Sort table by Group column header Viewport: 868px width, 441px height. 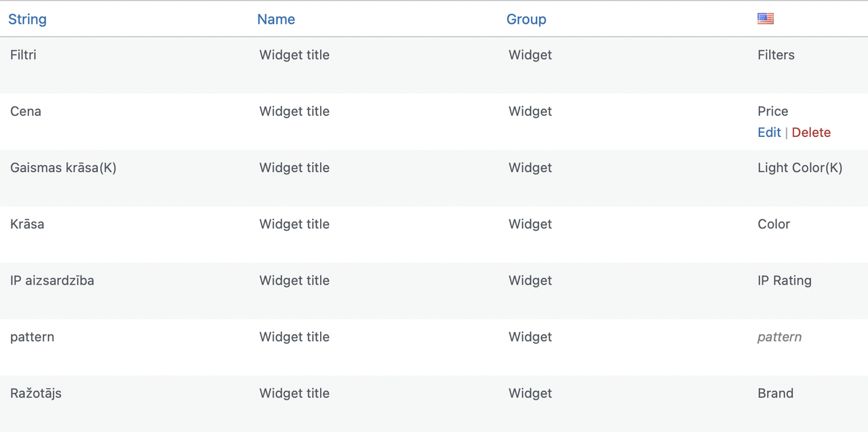pyautogui.click(x=526, y=19)
